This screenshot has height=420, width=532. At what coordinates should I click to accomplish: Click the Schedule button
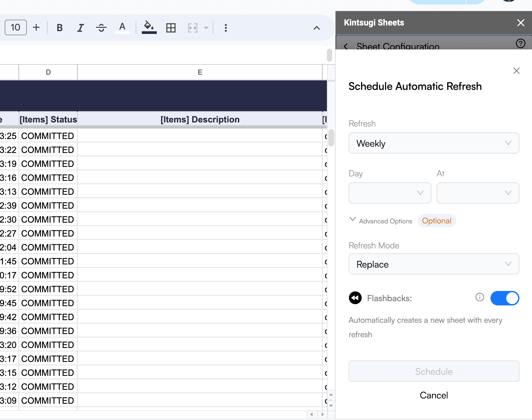(x=434, y=371)
